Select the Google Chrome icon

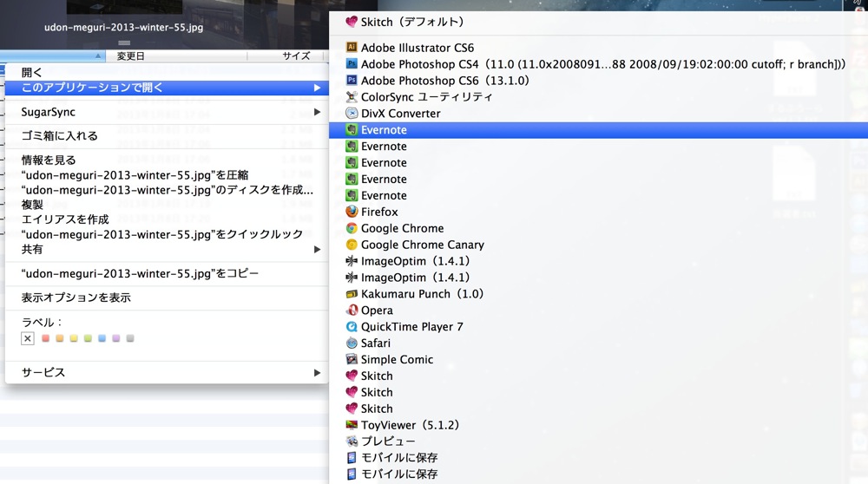[x=352, y=228]
